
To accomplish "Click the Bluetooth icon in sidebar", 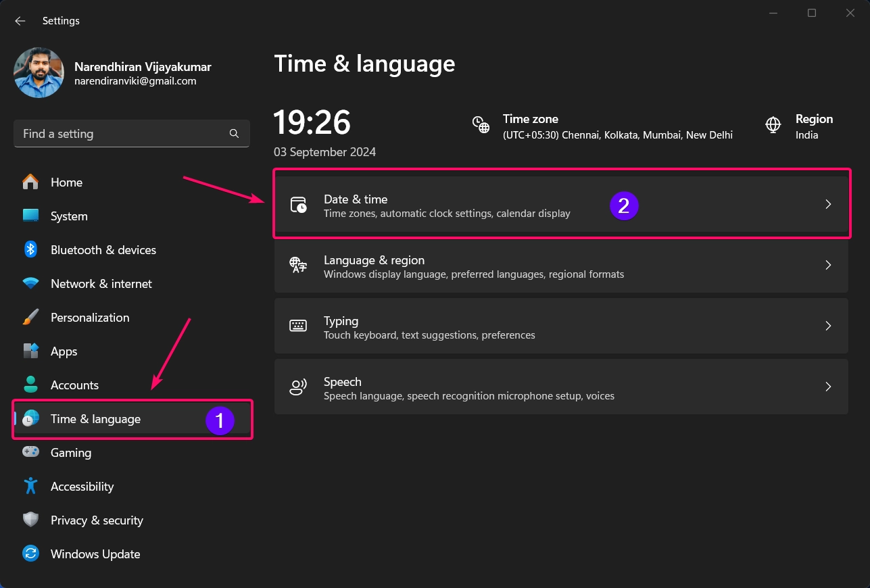I will click(30, 249).
